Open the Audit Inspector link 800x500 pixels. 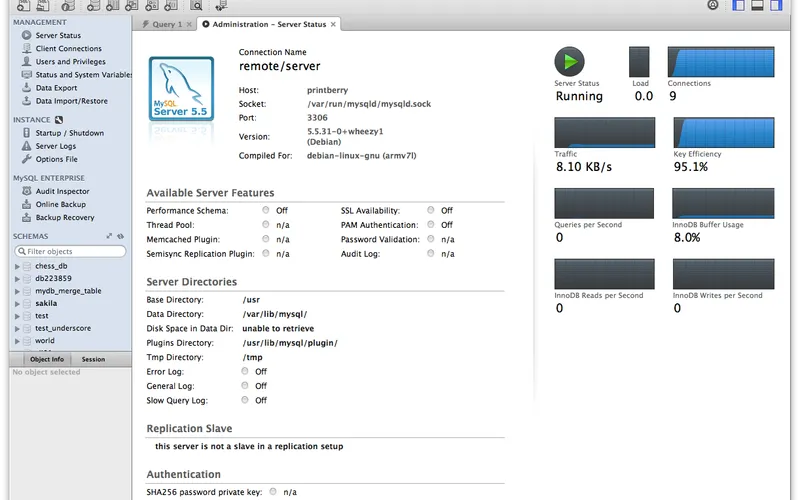coord(62,191)
